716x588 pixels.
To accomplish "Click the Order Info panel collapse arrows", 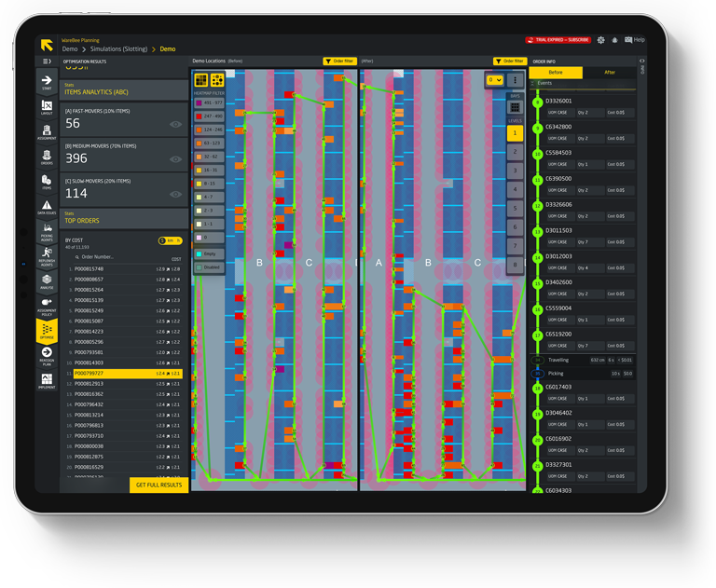I will tap(641, 61).
